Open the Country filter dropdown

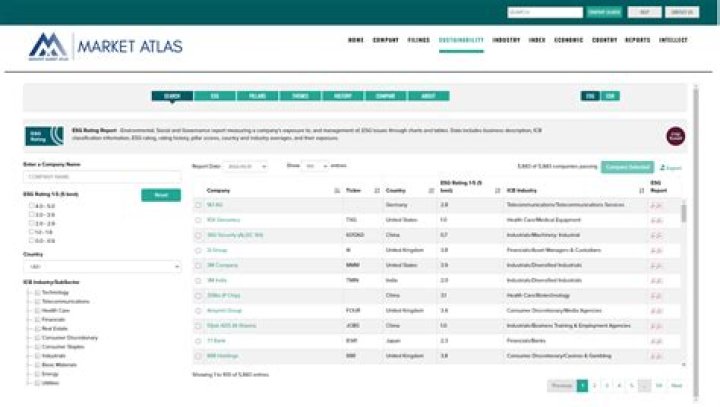(102, 266)
